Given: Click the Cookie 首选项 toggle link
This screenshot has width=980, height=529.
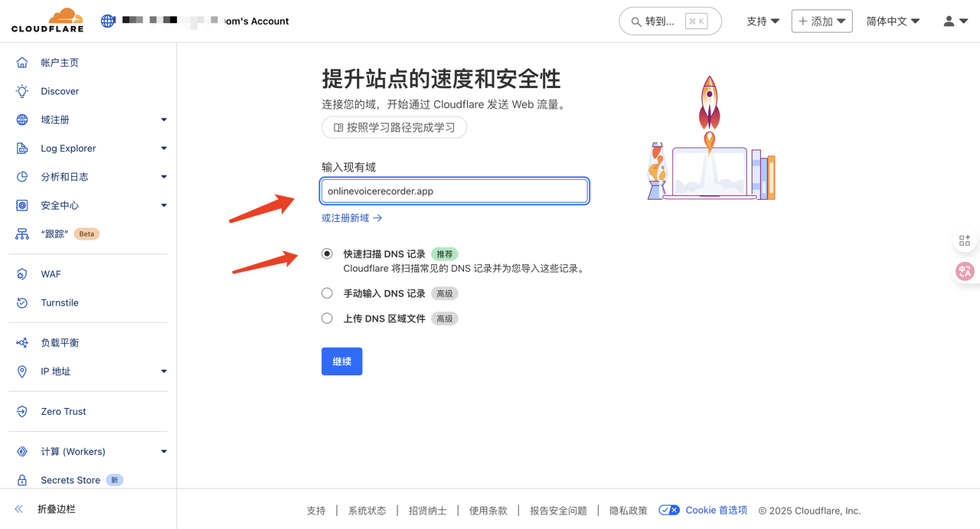Looking at the screenshot, I should [x=703, y=510].
